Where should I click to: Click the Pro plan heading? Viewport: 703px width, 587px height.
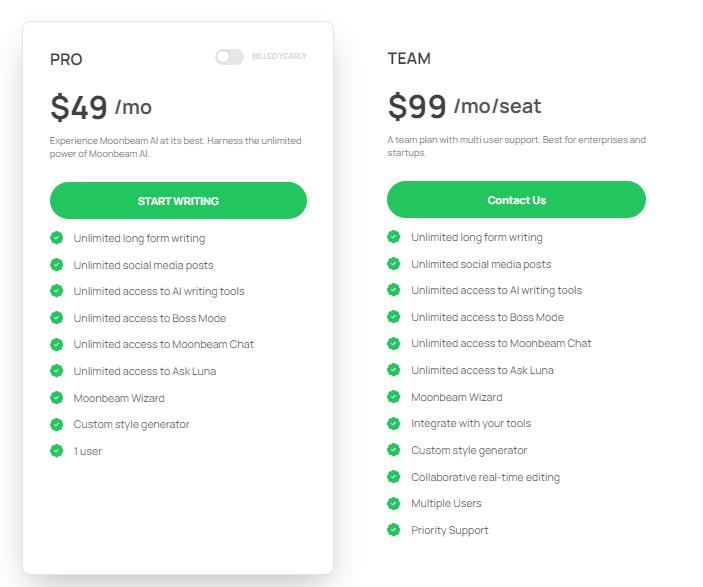[66, 60]
